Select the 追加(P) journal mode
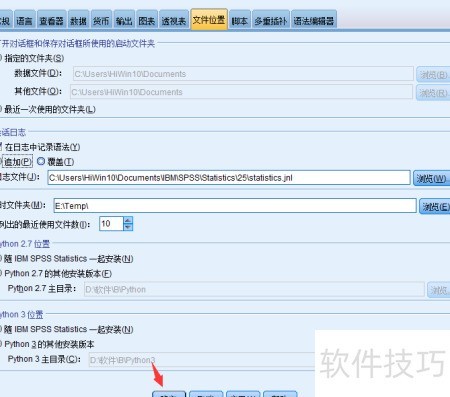 (x=17, y=162)
